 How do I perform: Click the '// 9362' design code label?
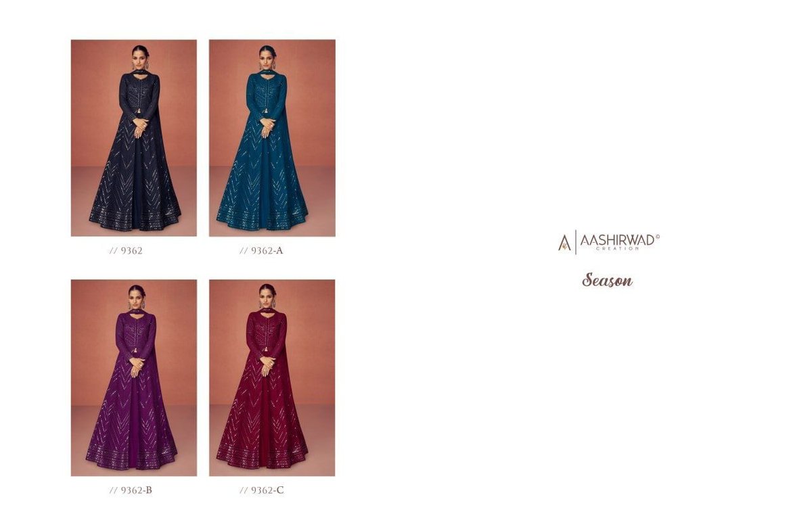pos(126,250)
